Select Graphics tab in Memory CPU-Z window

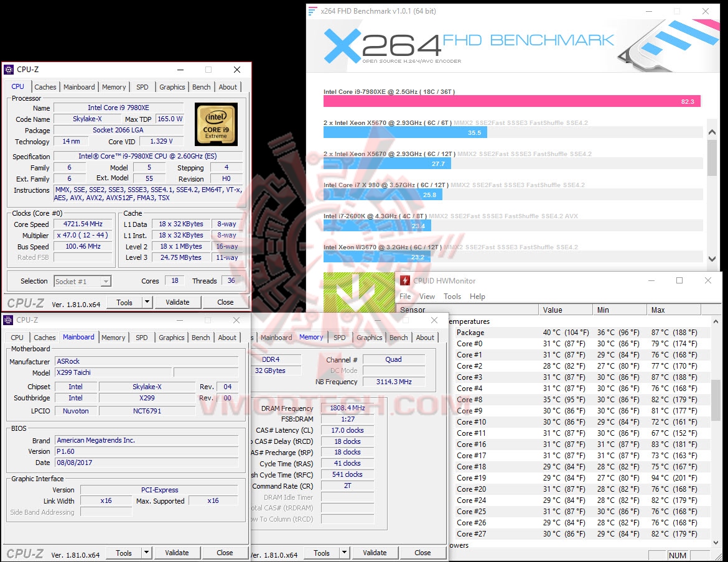369,338
